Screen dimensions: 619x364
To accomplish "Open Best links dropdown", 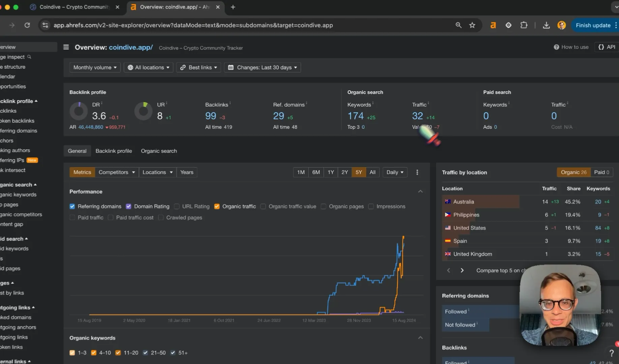I will [x=199, y=67].
